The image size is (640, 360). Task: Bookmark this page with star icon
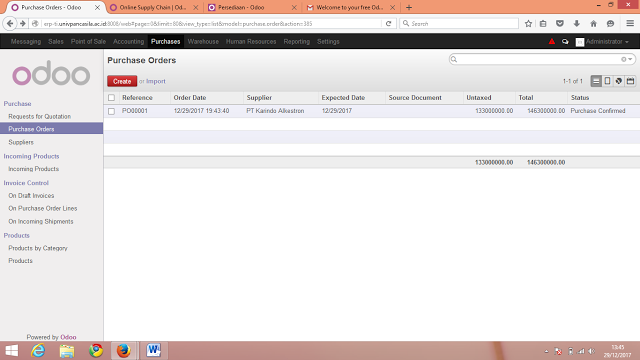[x=528, y=24]
